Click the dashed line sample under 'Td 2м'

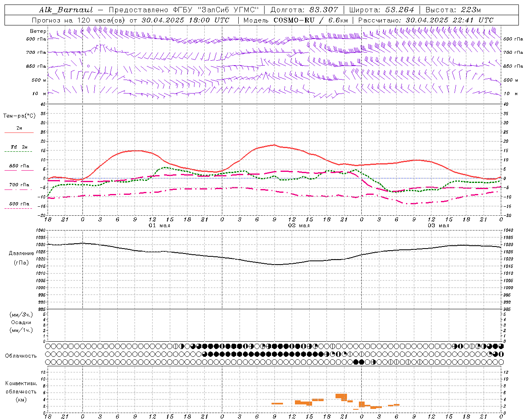(18, 152)
